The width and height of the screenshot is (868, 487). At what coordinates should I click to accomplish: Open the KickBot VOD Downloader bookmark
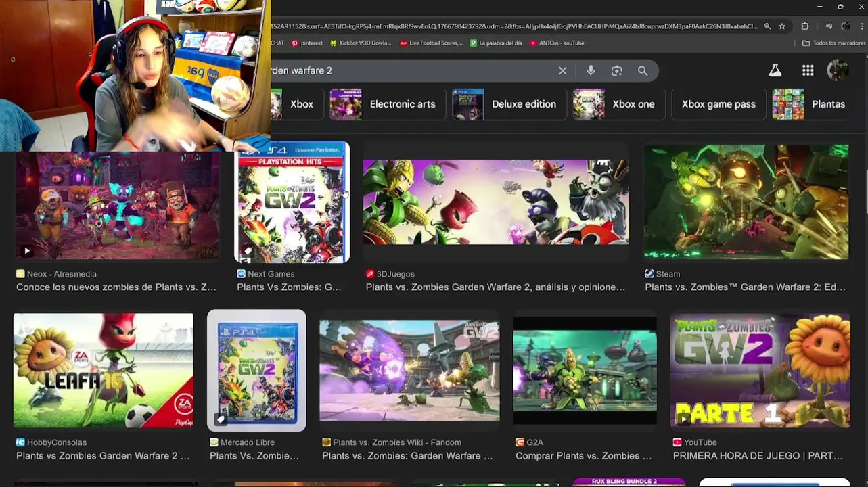point(361,43)
